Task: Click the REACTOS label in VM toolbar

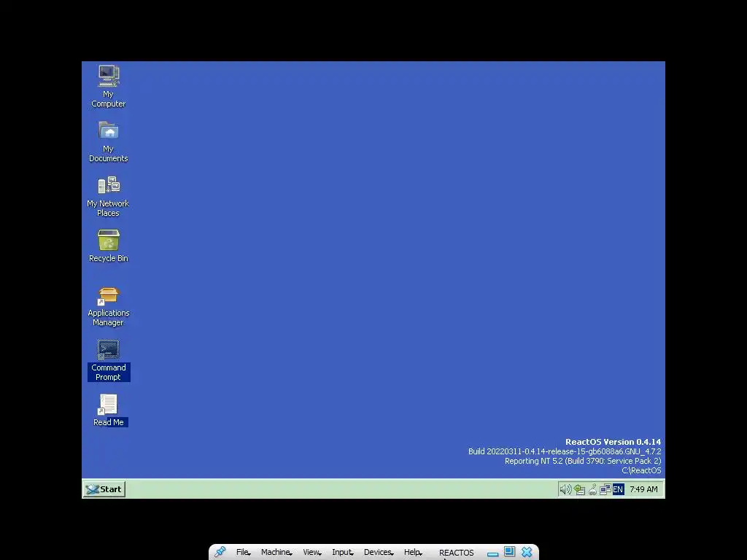Action: [x=457, y=553]
